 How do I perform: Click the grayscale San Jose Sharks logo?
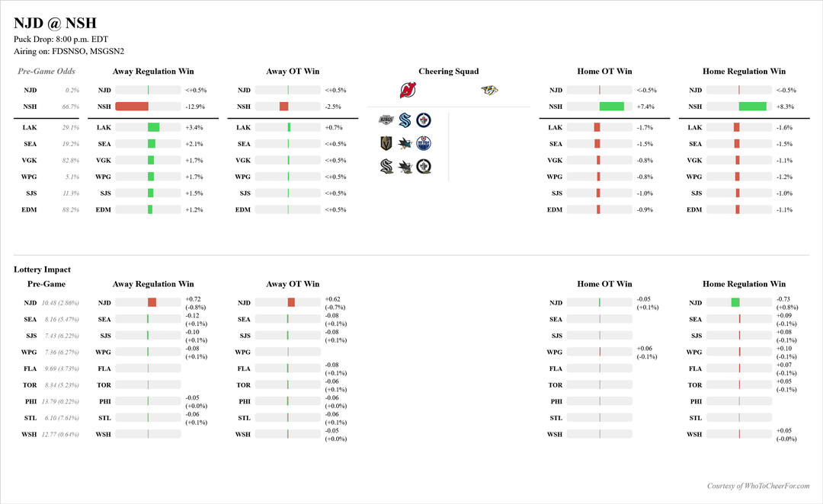click(x=405, y=167)
